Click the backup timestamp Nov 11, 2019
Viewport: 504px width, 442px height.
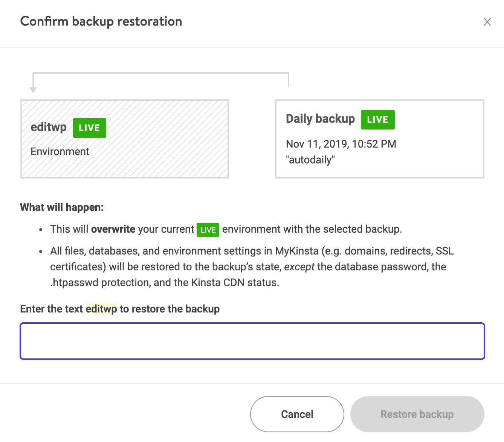341,144
